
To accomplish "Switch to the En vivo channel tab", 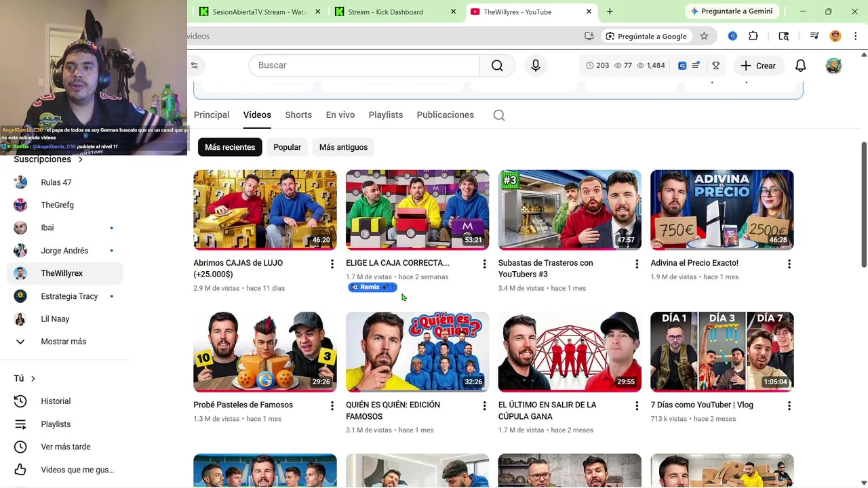I will (340, 115).
